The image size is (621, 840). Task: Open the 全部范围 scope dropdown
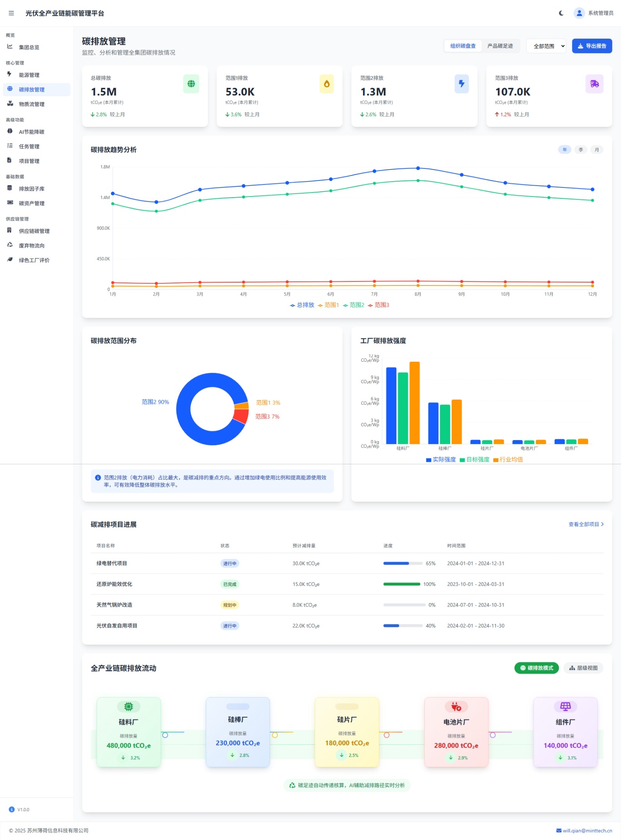546,46
